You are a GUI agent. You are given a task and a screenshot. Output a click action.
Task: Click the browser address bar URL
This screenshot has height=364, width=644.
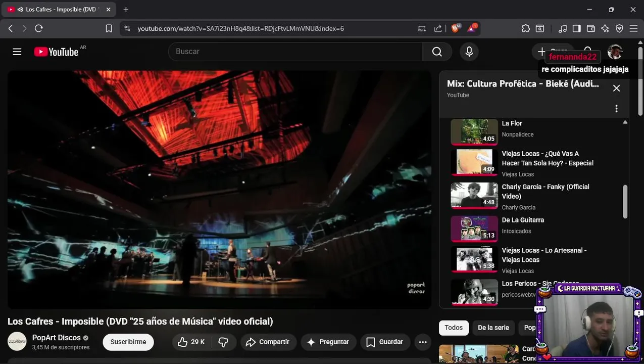click(241, 28)
